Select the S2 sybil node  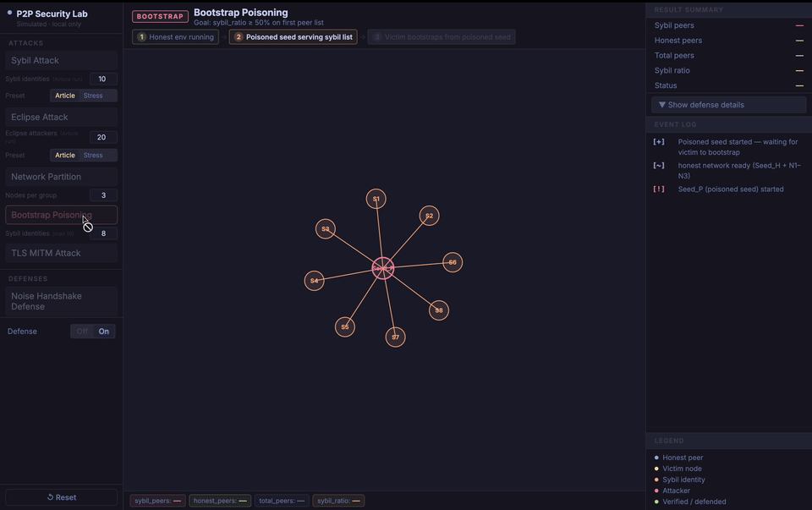coord(430,216)
